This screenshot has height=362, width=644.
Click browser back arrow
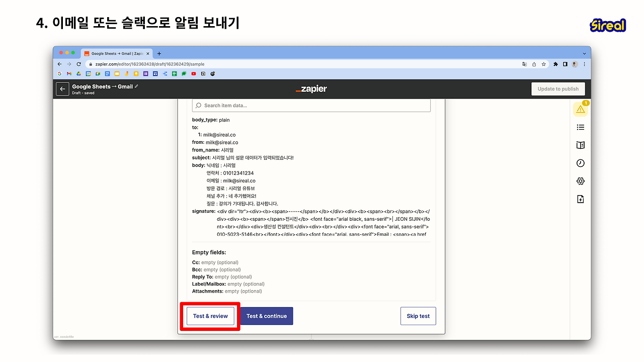pyautogui.click(x=60, y=64)
